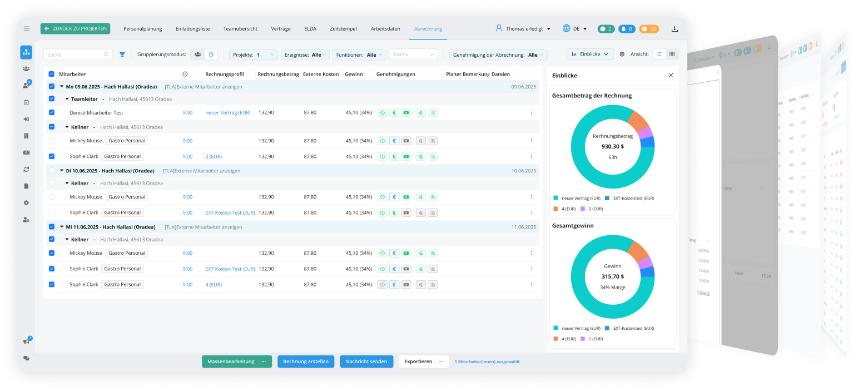868x391 pixels.
Task: Open the three-dot menu on Mickey Mouse's first row
Action: [531, 141]
